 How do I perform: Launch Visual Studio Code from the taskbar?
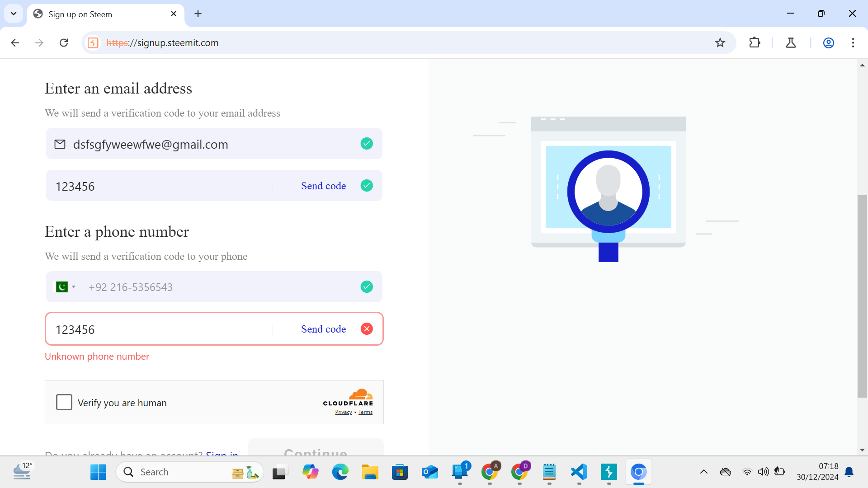coord(579,472)
